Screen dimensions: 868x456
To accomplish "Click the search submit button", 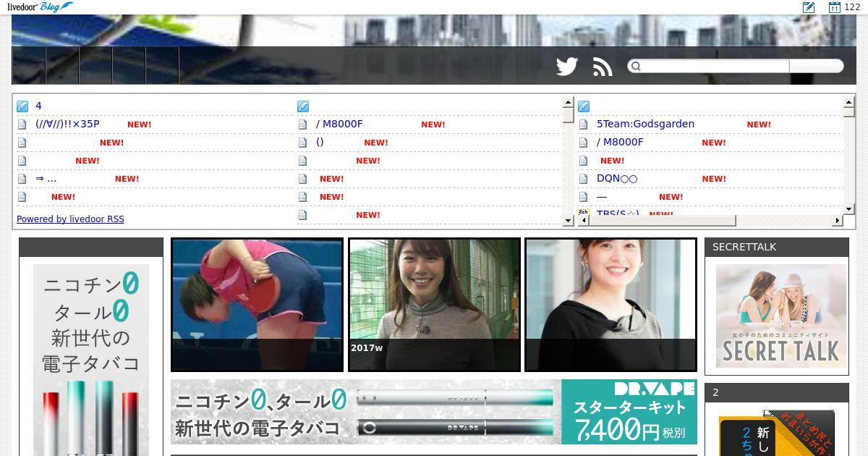I will pyautogui.click(x=816, y=67).
